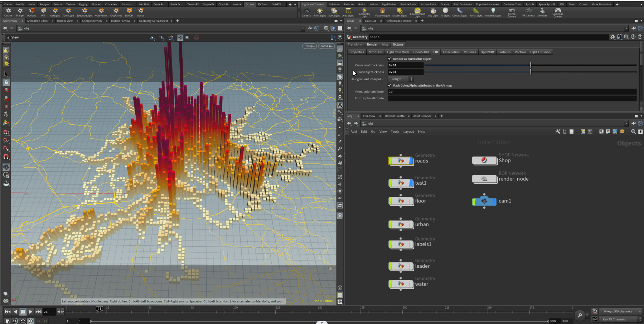The image size is (644, 324).
Task: Select the IPR icon on the Octane shelf
Action: 43,12
